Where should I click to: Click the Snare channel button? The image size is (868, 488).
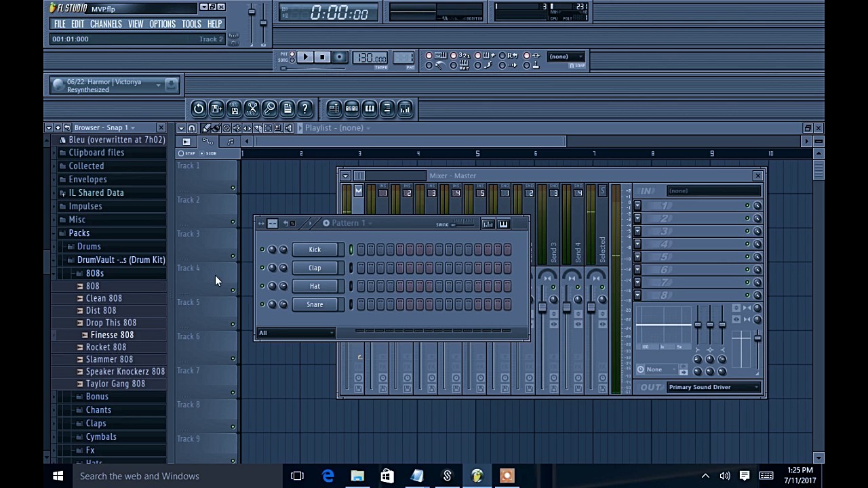(x=315, y=305)
